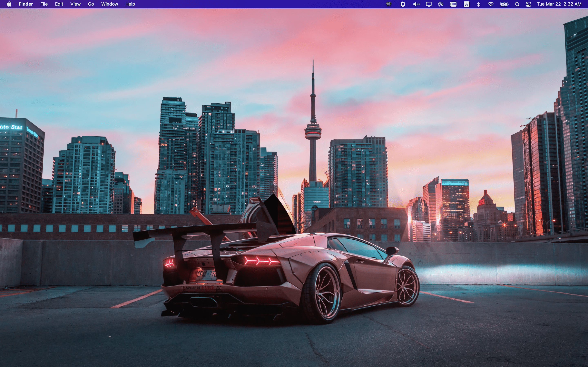
Task: Open Spotlight search
Action: (x=517, y=4)
